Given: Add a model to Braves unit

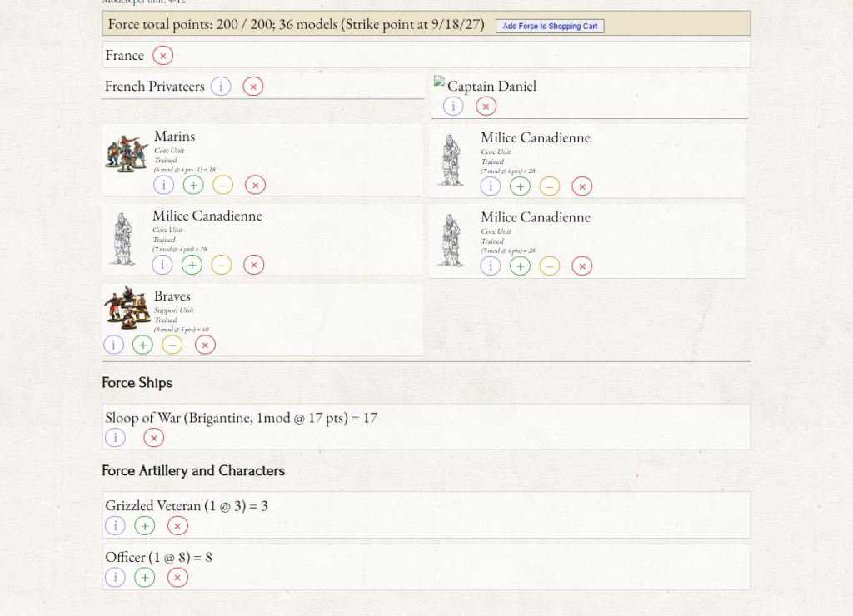Looking at the screenshot, I should 142,345.
